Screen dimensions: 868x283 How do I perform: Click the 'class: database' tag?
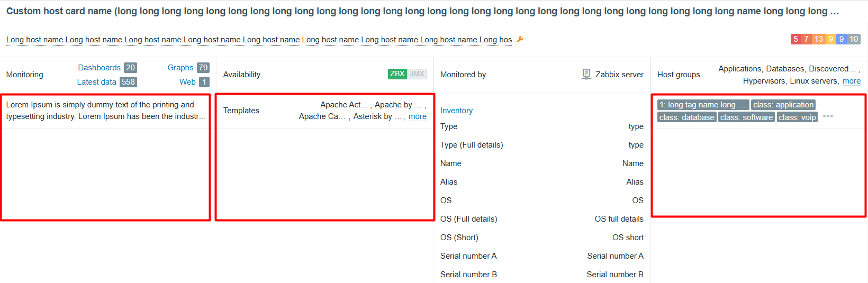point(686,117)
